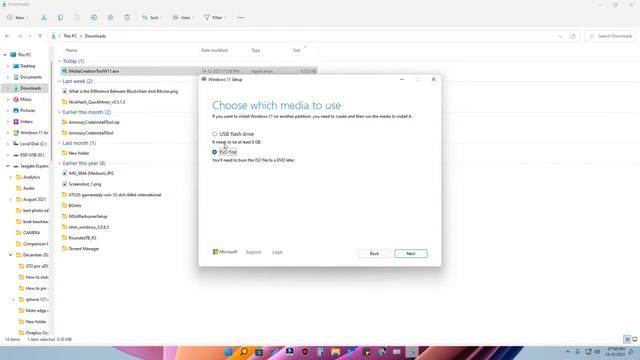640x360 pixels.
Task: Collapse the December folder tree node
Action: point(11,255)
